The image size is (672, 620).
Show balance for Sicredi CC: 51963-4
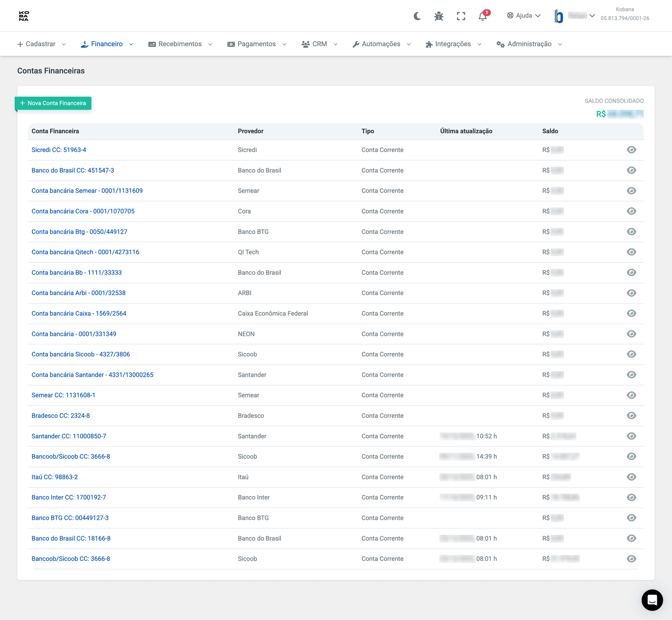click(632, 150)
